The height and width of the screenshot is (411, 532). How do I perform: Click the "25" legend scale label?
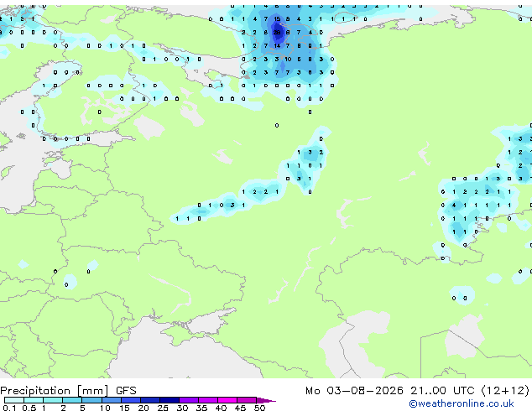[x=163, y=408]
